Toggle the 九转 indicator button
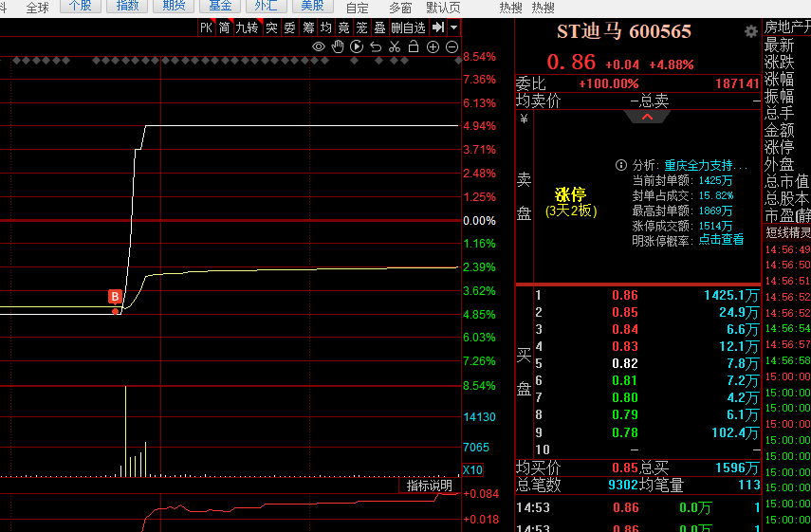 tap(247, 28)
